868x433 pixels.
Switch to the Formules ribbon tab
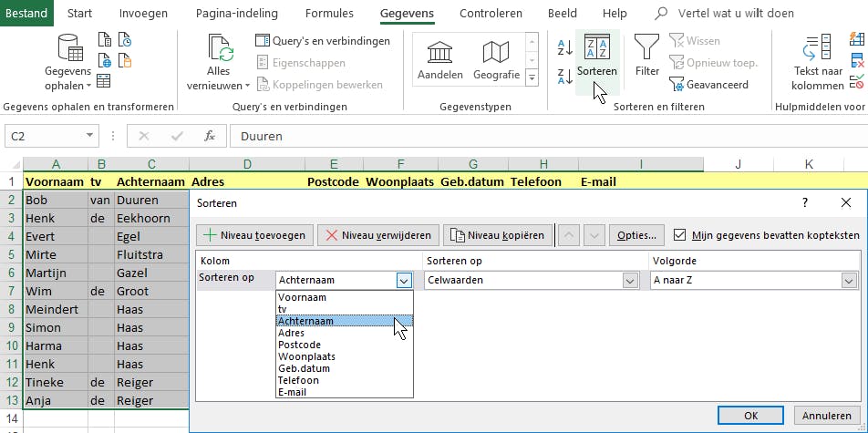click(x=330, y=14)
